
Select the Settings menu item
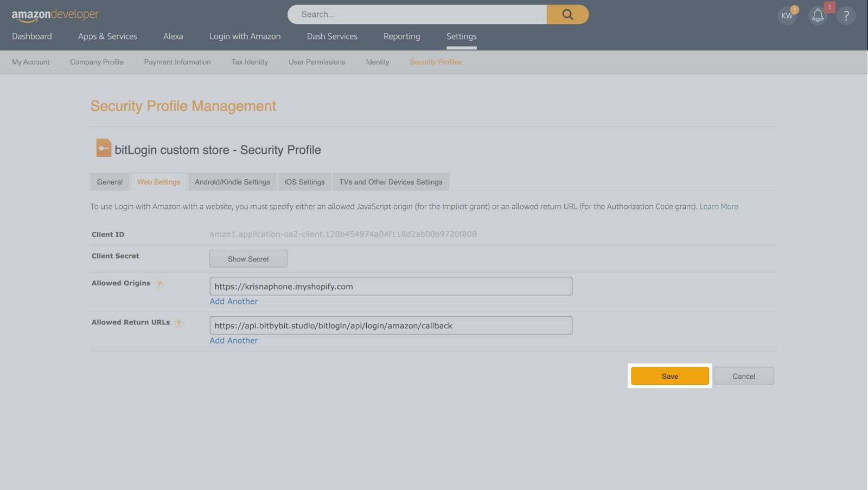pos(462,36)
